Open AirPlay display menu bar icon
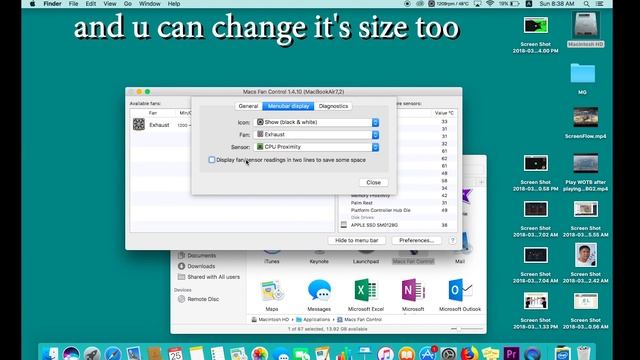The image size is (640, 360). point(477,4)
